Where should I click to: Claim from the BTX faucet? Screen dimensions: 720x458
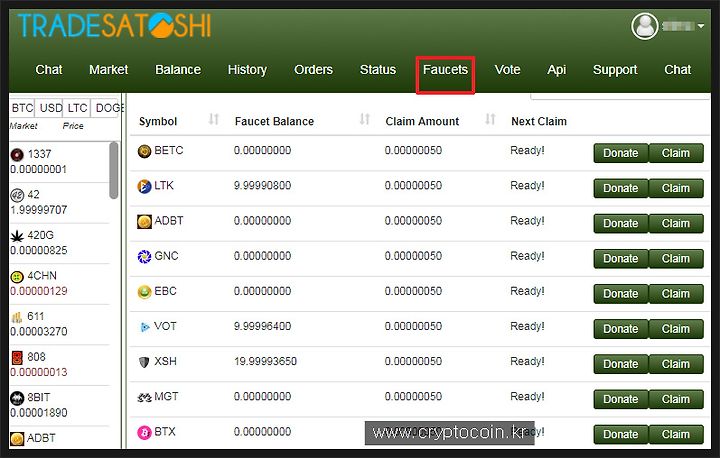tap(676, 434)
